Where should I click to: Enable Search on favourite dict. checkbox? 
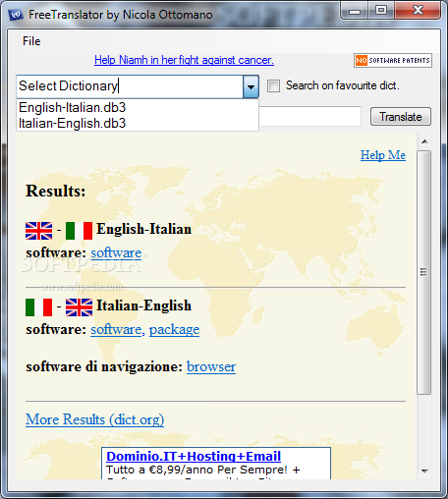click(x=273, y=86)
